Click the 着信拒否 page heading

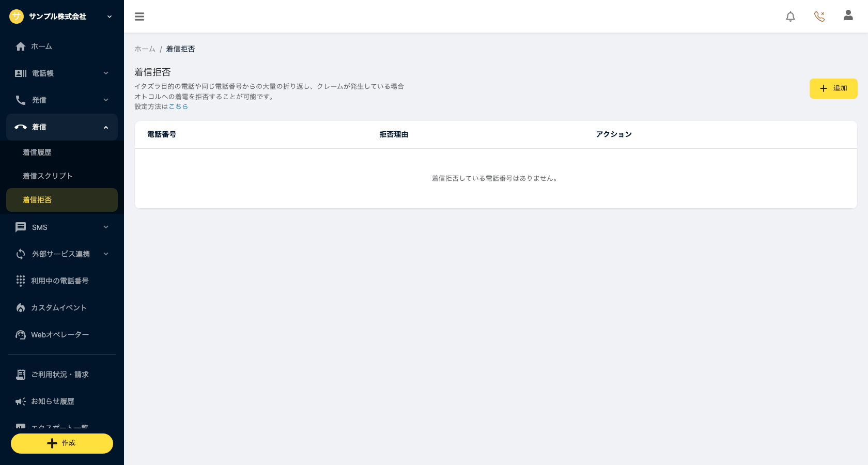pyautogui.click(x=152, y=72)
